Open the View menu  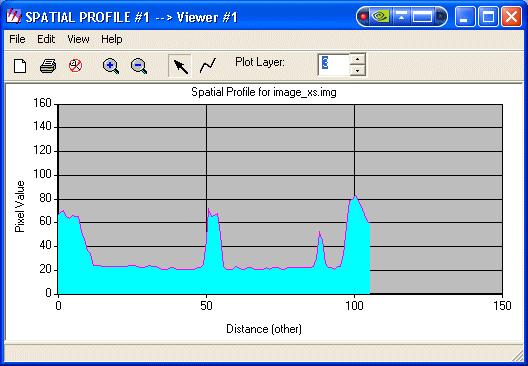point(78,39)
